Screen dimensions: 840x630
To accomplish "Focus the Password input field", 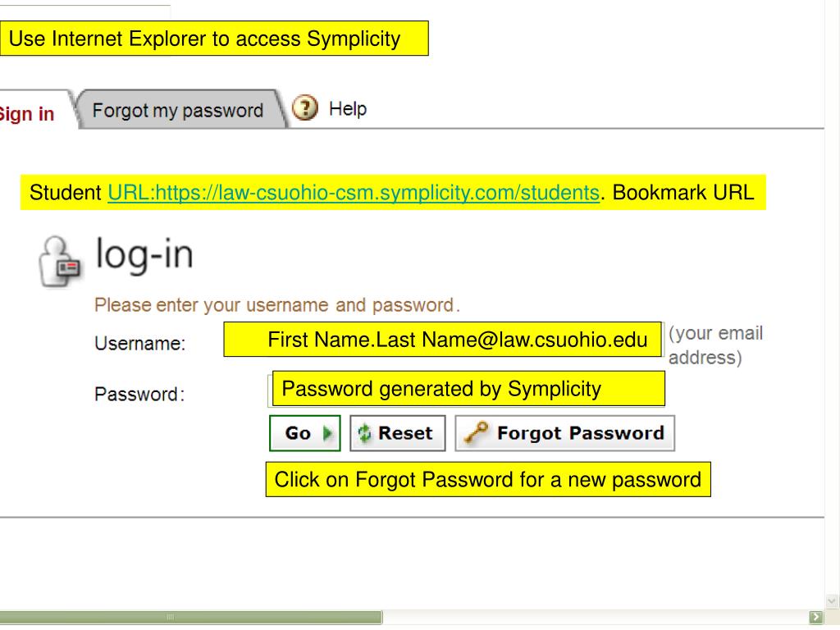I will (467, 390).
